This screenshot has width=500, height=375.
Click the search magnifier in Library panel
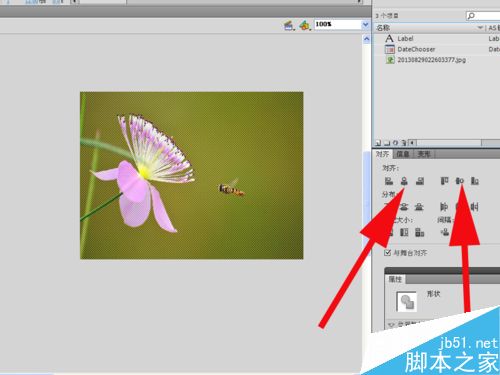[471, 15]
